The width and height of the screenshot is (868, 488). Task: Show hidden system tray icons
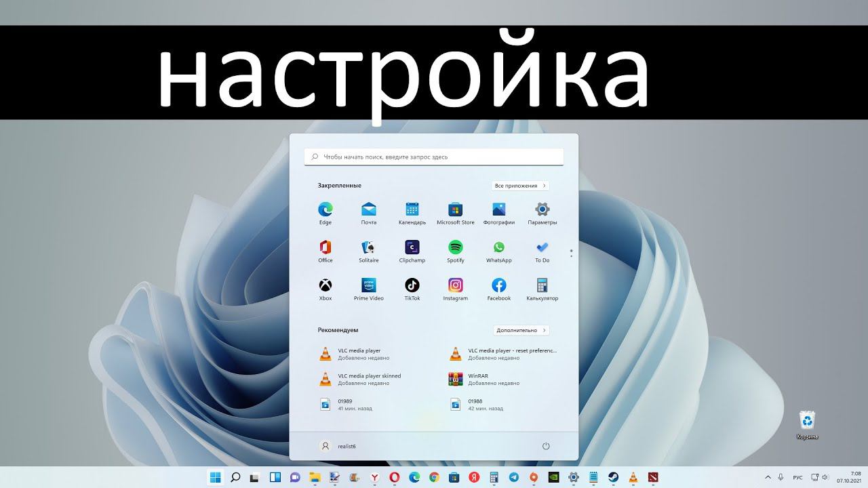pos(768,477)
